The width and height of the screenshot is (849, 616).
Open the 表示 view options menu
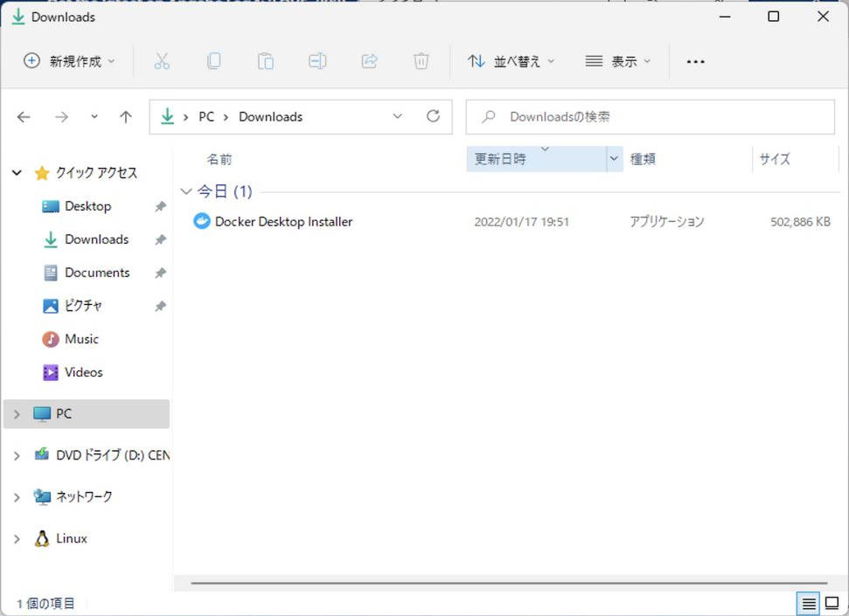(618, 61)
